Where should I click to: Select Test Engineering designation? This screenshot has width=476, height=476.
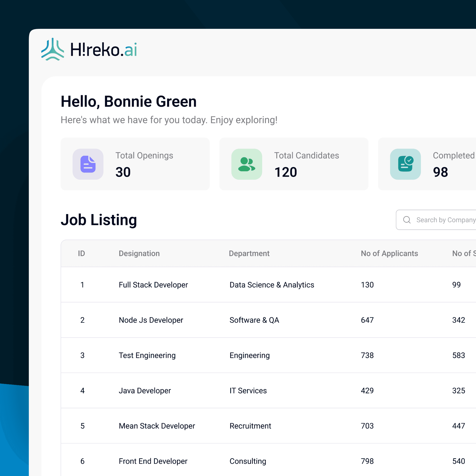[x=147, y=355]
